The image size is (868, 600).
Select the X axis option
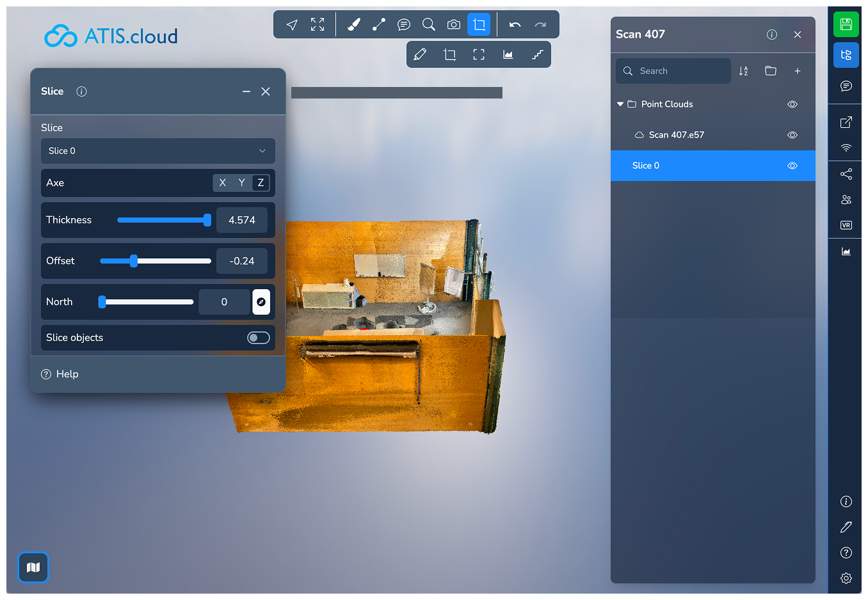click(x=222, y=183)
